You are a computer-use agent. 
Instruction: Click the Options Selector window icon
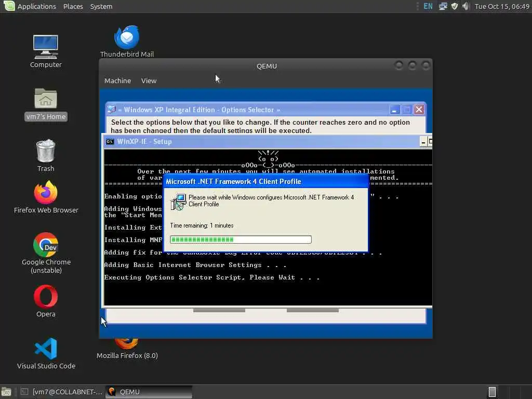111,110
